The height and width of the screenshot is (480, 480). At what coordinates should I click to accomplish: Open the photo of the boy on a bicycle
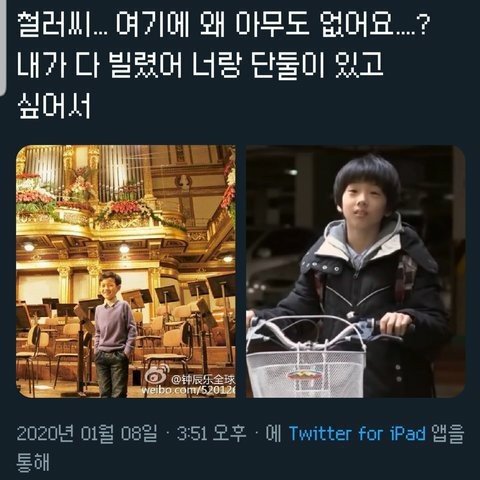[355, 271]
